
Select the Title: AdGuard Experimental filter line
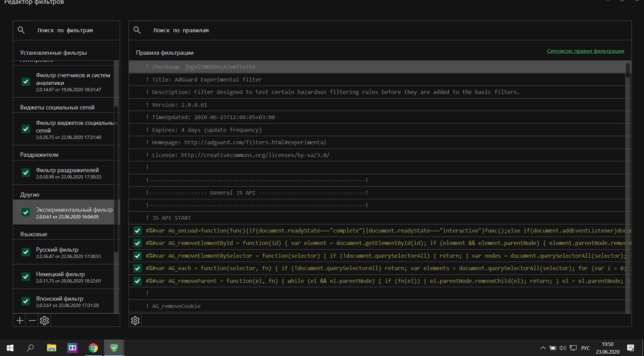(x=377, y=80)
